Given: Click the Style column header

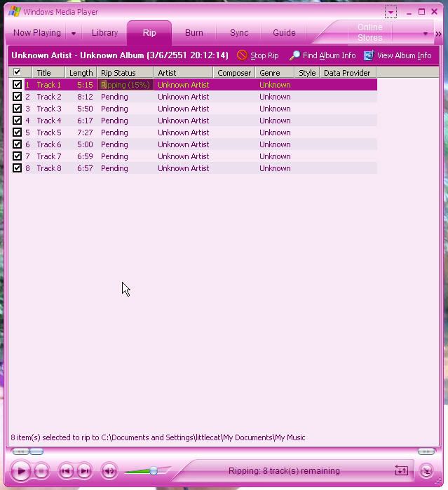Looking at the screenshot, I should (x=307, y=72).
